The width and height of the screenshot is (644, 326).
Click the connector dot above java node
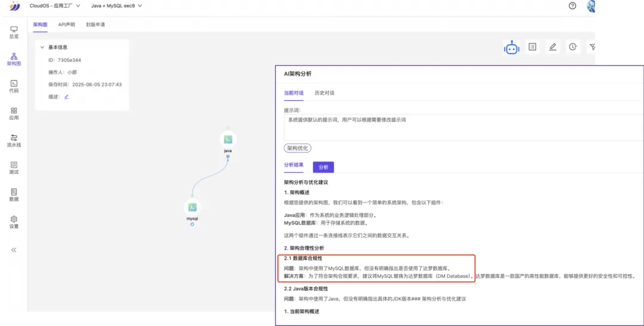pos(228,128)
